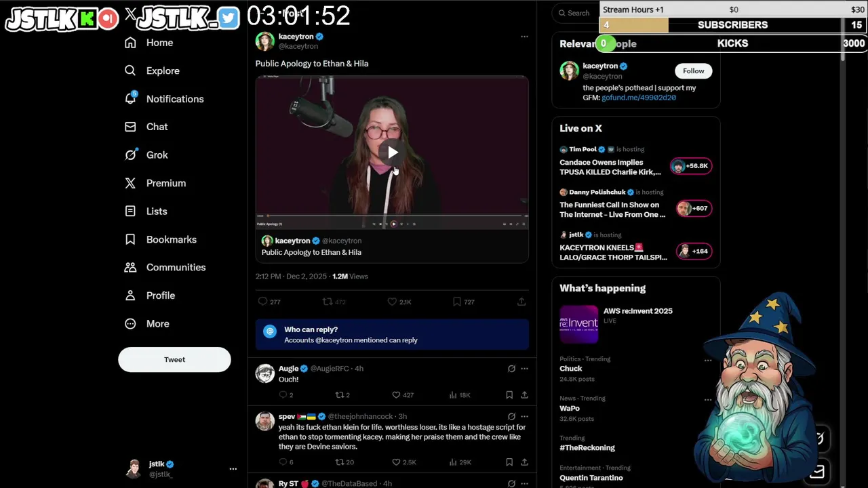Share the main kaceytron post

coord(521,302)
